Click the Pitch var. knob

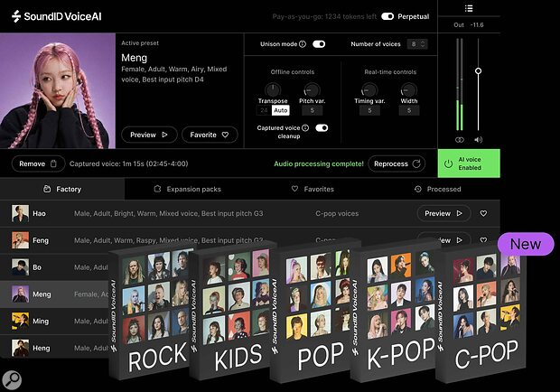(x=312, y=89)
